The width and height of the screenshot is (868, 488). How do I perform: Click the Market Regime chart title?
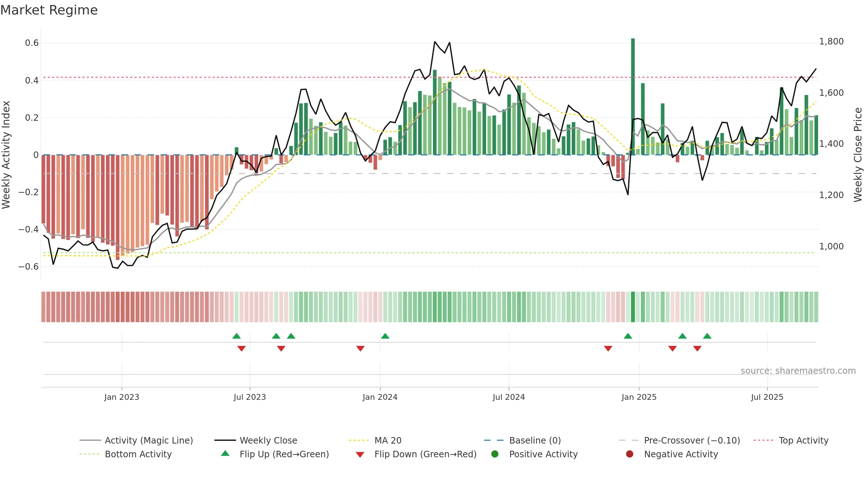pos(49,10)
